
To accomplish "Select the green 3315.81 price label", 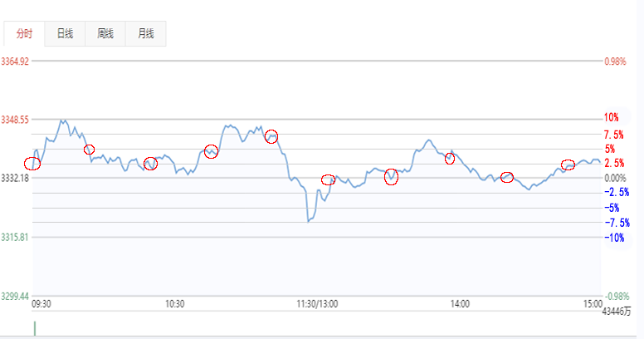I will pyautogui.click(x=16, y=238).
